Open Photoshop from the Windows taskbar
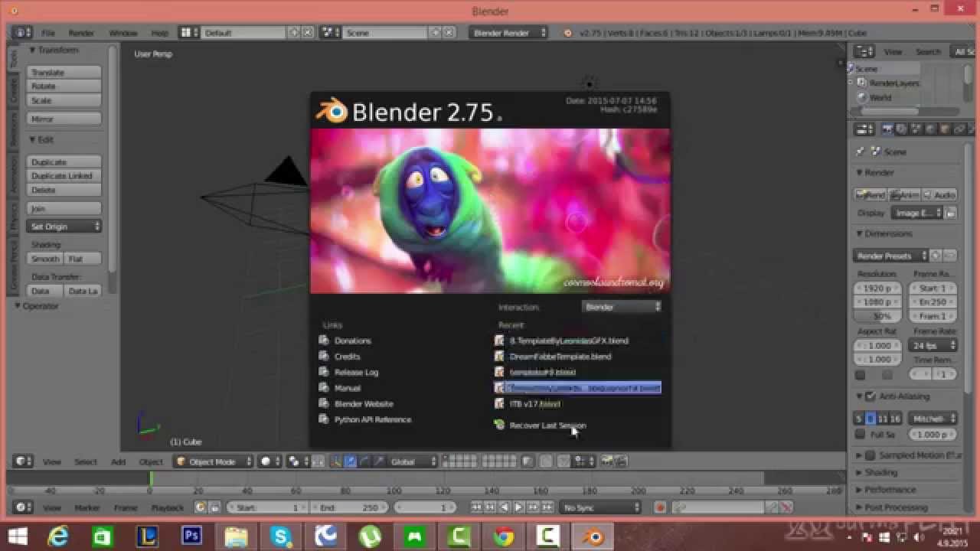Image resolution: width=980 pixels, height=551 pixels. coord(191,536)
